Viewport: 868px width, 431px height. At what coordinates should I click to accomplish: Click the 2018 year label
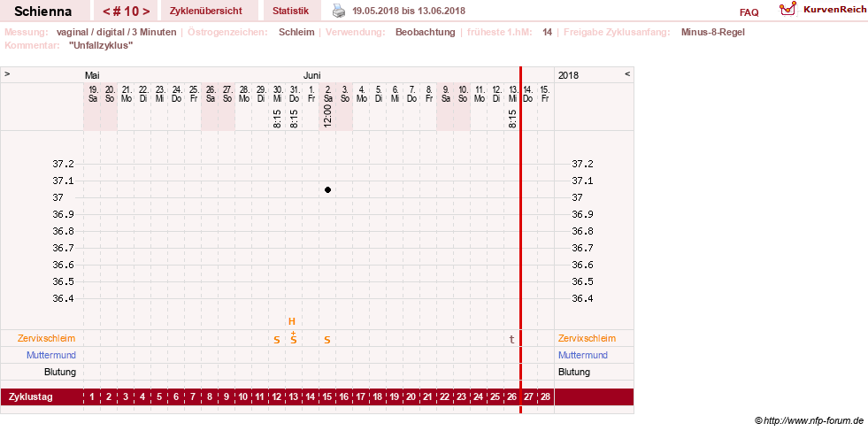[x=569, y=75]
